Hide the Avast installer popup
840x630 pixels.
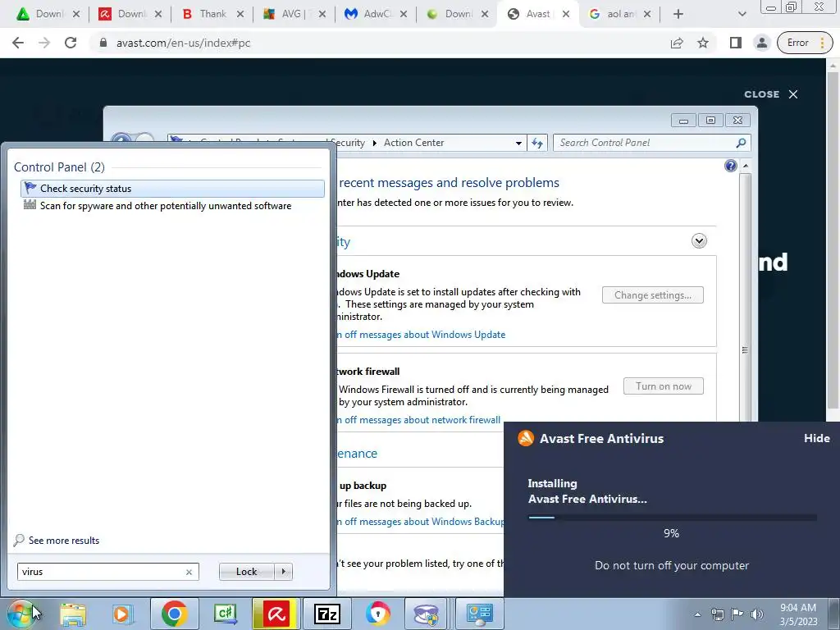[816, 438]
